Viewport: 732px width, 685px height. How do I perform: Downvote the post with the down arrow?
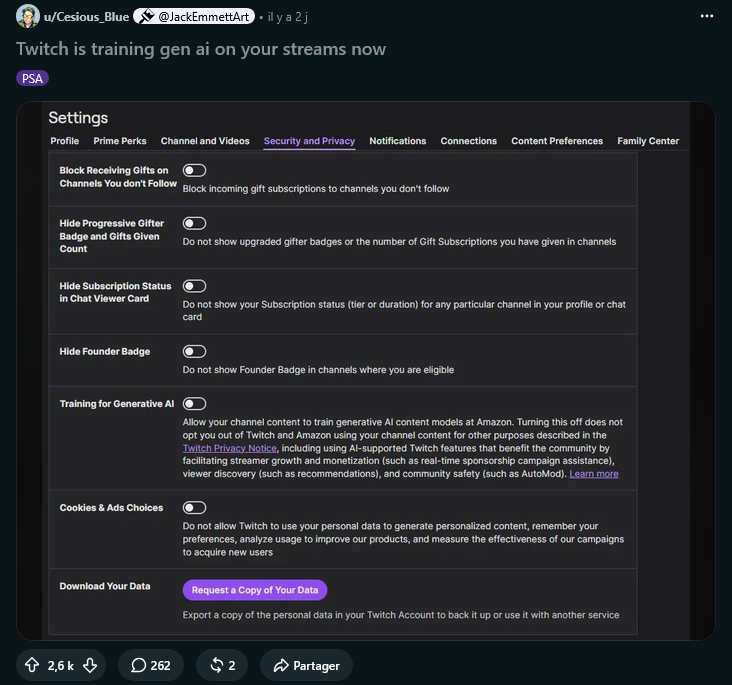(x=90, y=665)
